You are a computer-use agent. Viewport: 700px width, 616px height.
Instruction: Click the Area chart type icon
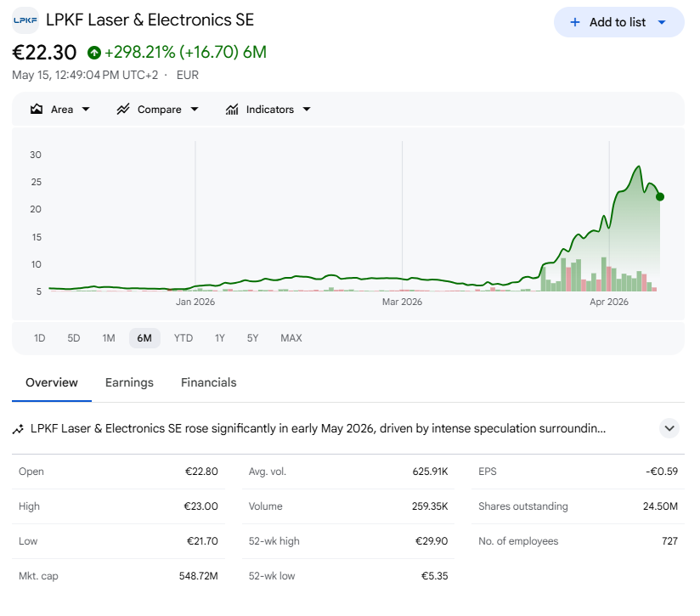point(37,110)
